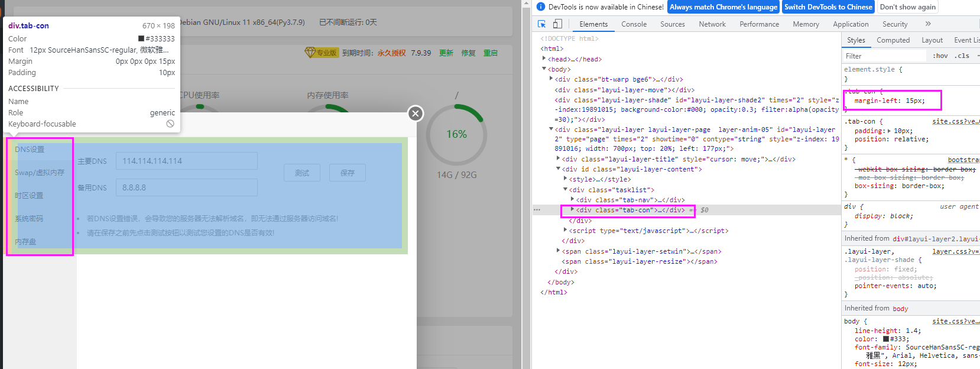Activate the element inspector picker icon

[541, 24]
